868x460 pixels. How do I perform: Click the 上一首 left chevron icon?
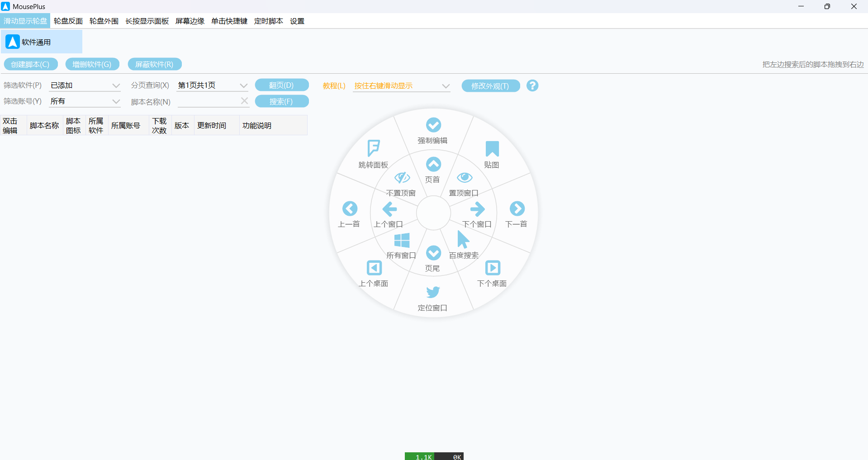[350, 209]
